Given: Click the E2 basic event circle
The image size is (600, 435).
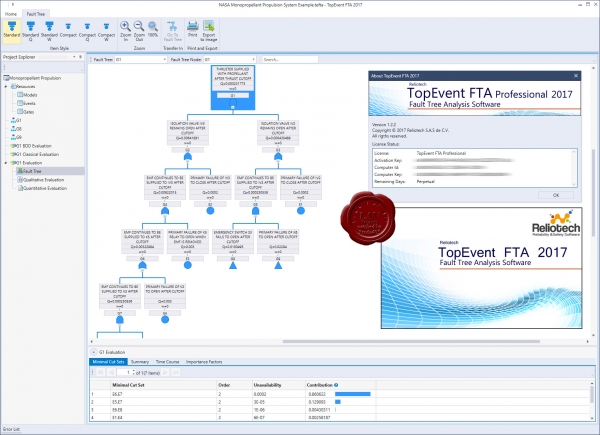Looking at the screenshot, I should point(210,211).
